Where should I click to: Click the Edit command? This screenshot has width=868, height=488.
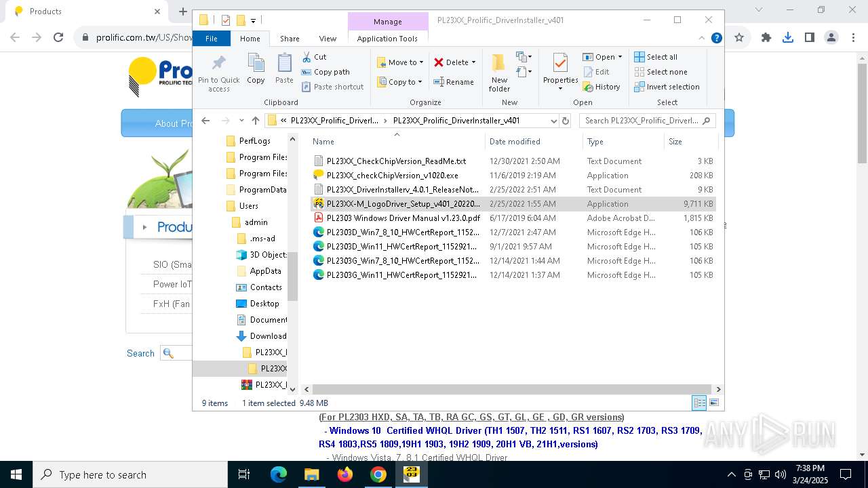[x=596, y=72]
